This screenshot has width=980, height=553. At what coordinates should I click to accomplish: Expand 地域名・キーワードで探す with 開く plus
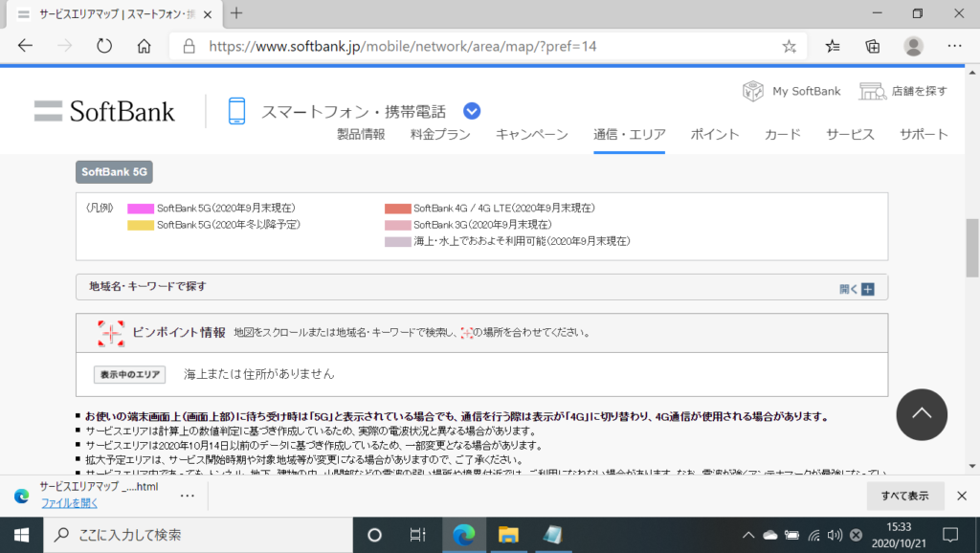857,289
